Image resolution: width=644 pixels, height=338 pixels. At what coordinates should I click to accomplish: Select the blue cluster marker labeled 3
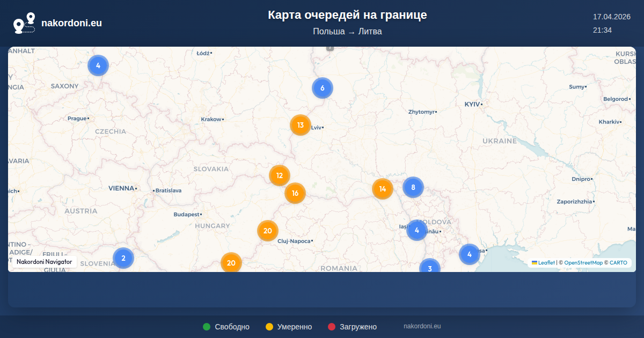pyautogui.click(x=430, y=267)
